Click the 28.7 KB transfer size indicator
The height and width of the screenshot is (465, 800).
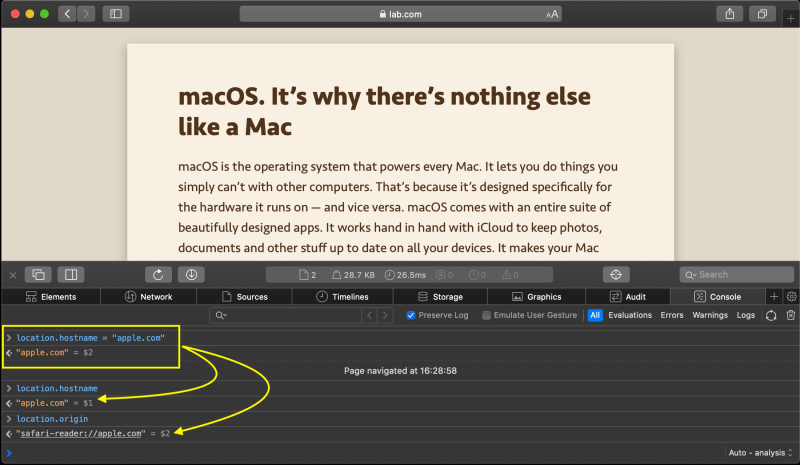pyautogui.click(x=353, y=275)
